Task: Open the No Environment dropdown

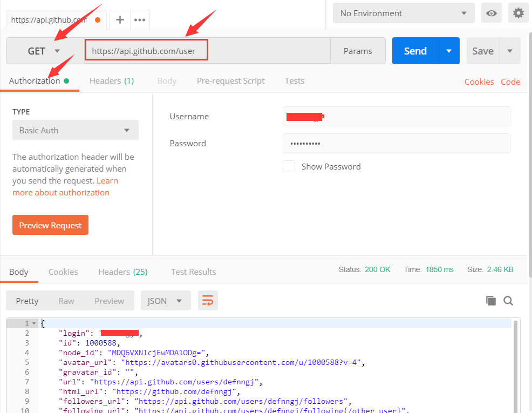Action: [404, 13]
